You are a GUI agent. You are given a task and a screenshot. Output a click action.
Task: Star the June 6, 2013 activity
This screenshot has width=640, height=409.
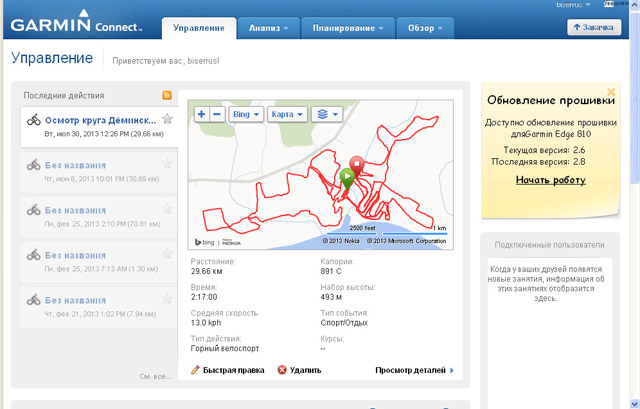tap(167, 164)
